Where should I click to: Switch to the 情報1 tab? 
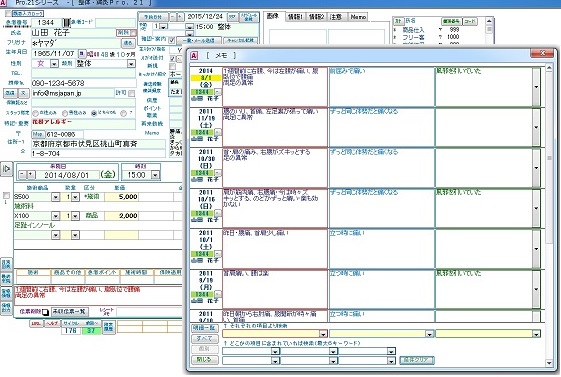click(295, 17)
